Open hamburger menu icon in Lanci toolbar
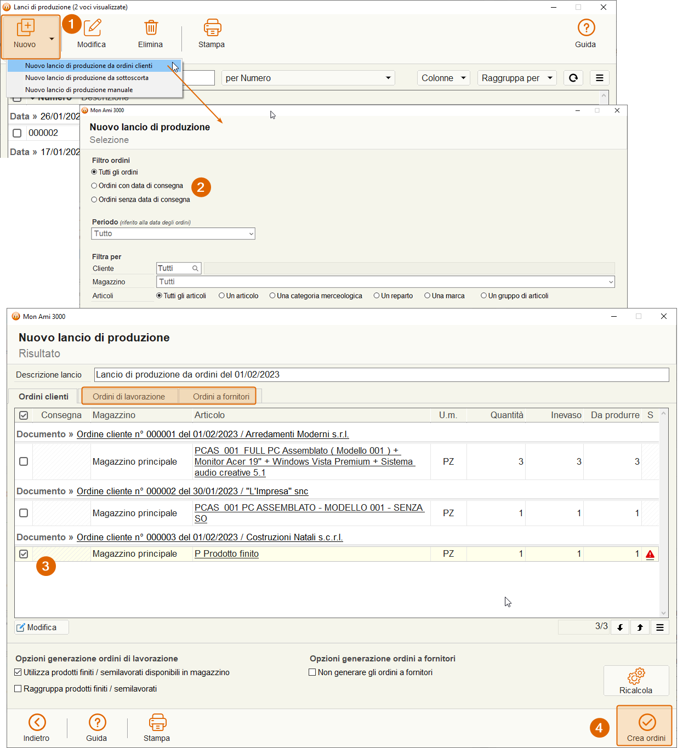Viewport: 700px width, 748px height. coord(600,78)
